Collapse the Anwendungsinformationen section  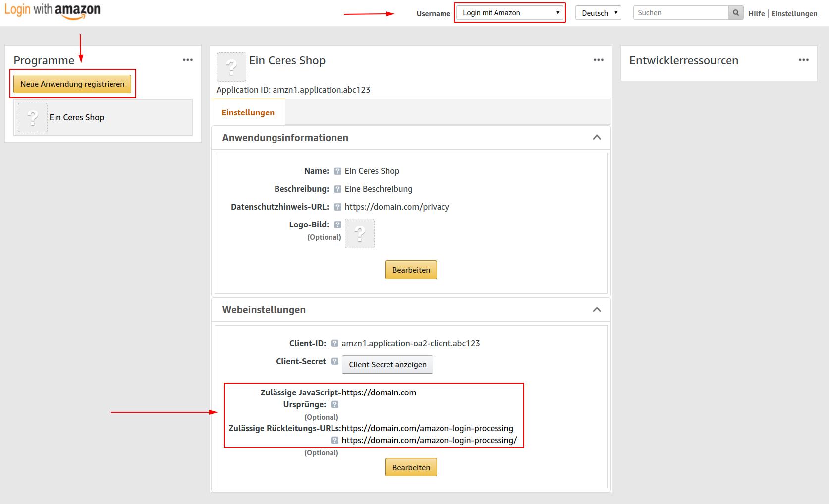coord(597,137)
